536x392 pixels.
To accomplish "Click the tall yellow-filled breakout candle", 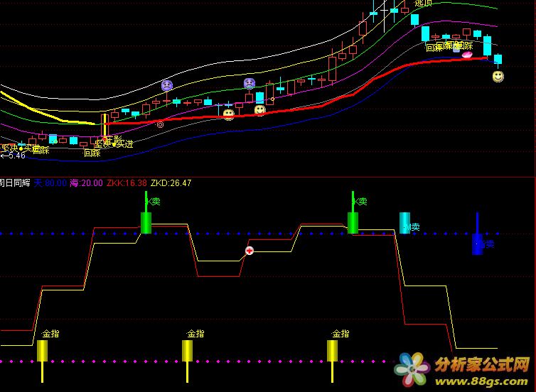I will 104,126.
